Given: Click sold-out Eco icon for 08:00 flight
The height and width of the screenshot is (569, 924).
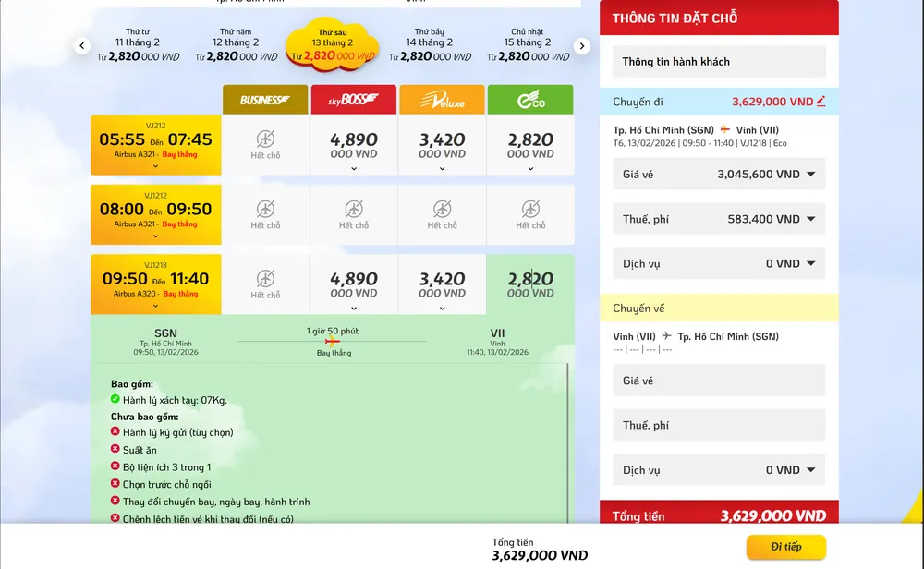Looking at the screenshot, I should pyautogui.click(x=530, y=209).
